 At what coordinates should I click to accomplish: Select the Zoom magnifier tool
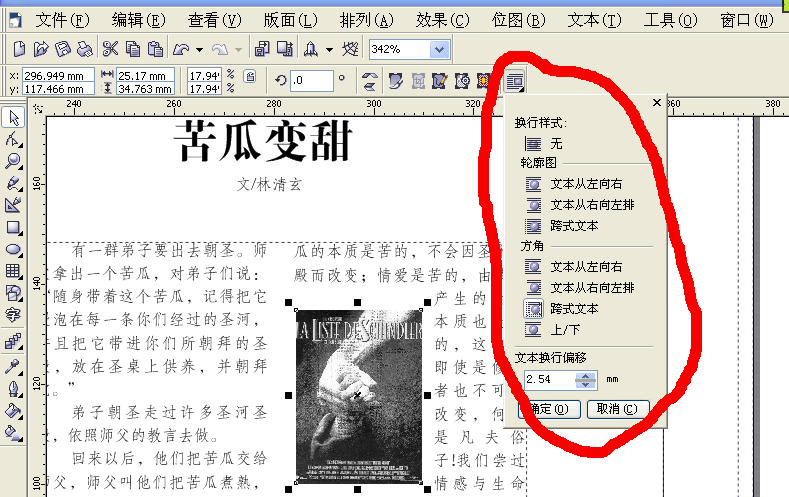pos(14,161)
